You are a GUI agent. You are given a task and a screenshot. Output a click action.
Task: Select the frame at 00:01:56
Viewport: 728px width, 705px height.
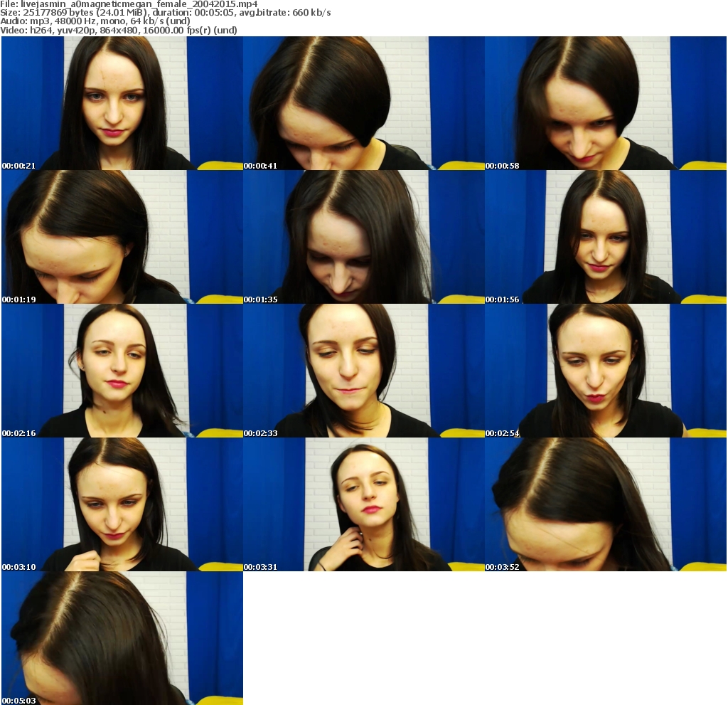point(606,237)
